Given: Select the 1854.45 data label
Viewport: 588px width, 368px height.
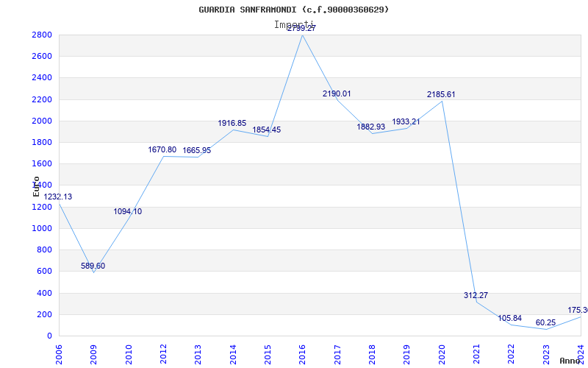Looking at the screenshot, I should coord(267,130).
